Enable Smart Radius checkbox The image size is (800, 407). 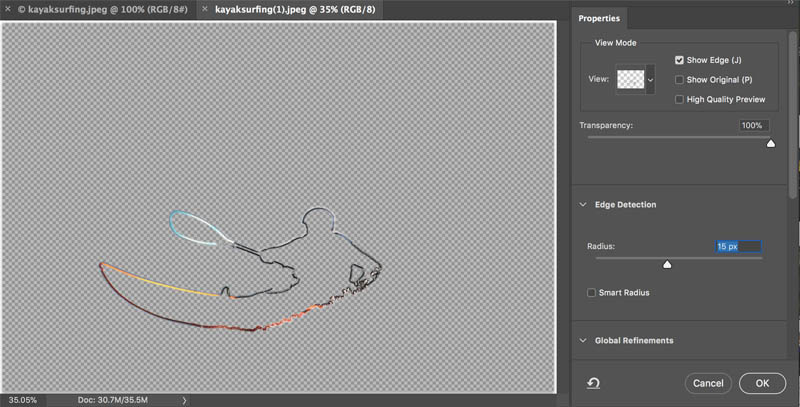(x=591, y=293)
